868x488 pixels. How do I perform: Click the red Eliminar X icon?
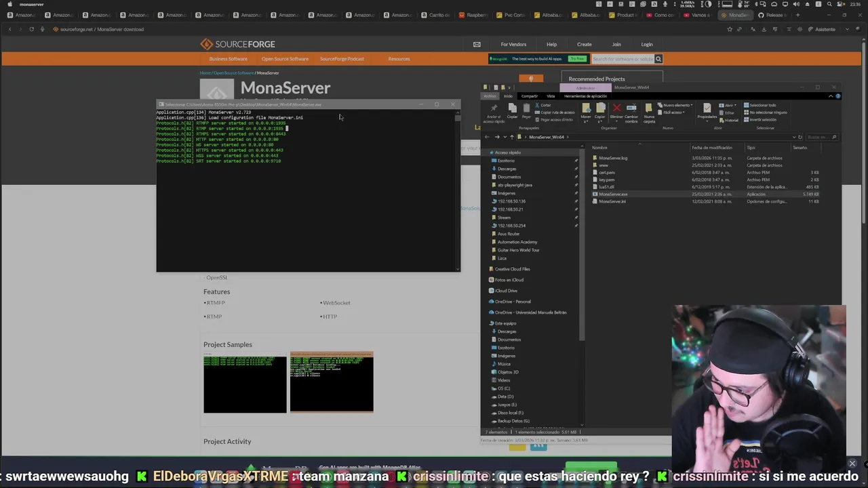[x=616, y=108]
